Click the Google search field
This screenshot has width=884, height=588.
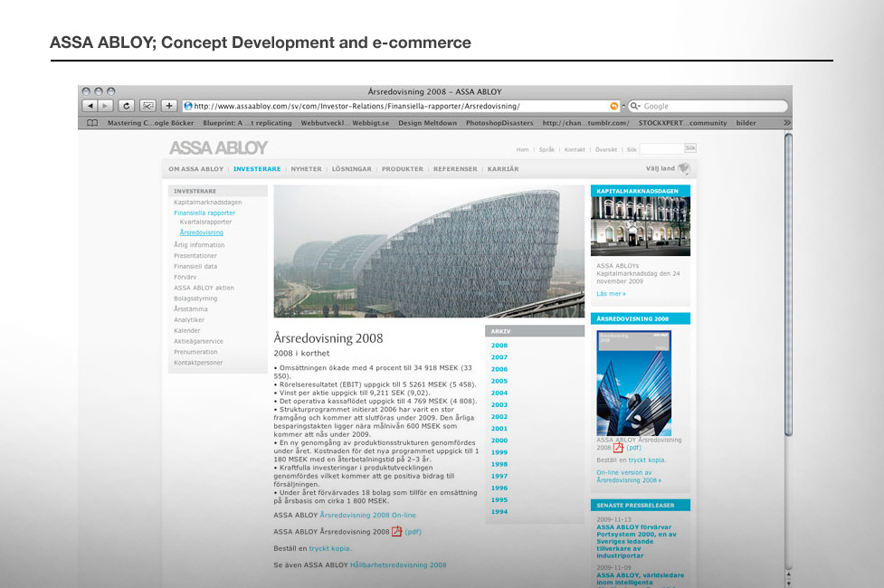pyautogui.click(x=708, y=106)
